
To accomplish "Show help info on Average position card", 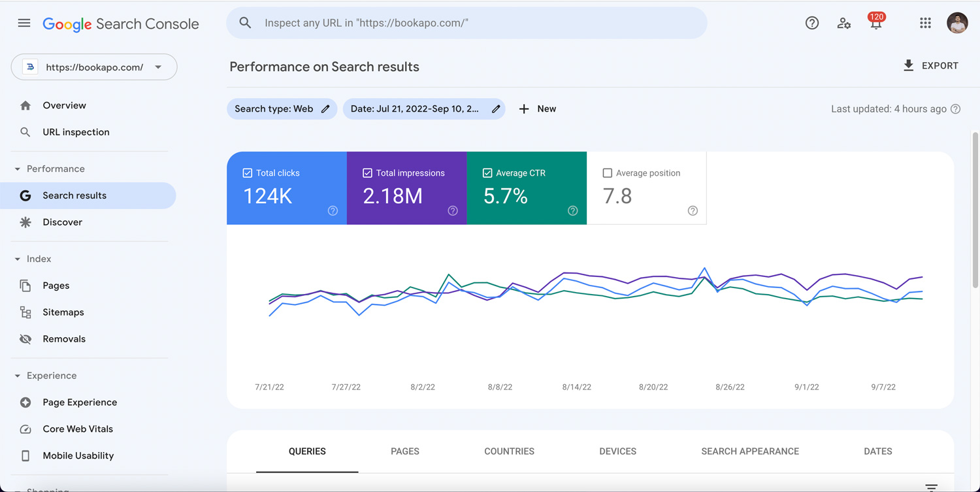I will [x=693, y=210].
